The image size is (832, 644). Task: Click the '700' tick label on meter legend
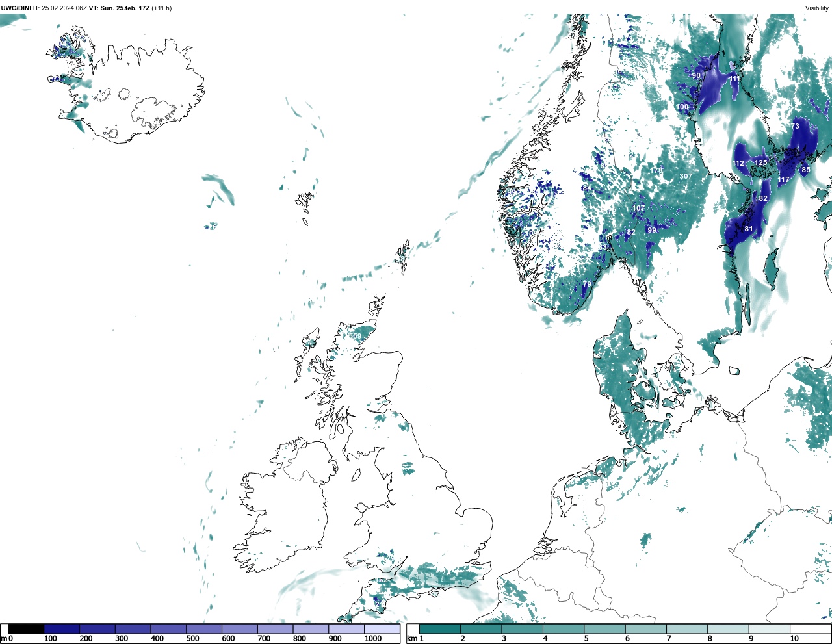263,639
